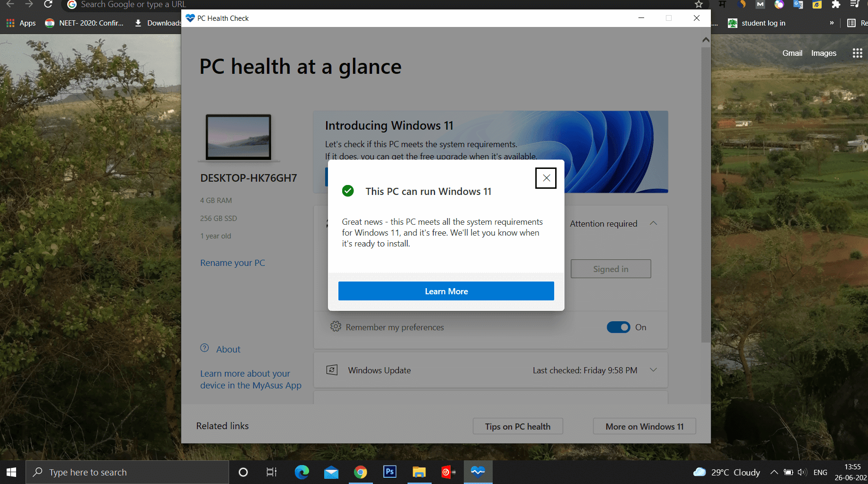Open Chrome Extensions puzzle icon
The width and height of the screenshot is (868, 484).
coord(836,4)
